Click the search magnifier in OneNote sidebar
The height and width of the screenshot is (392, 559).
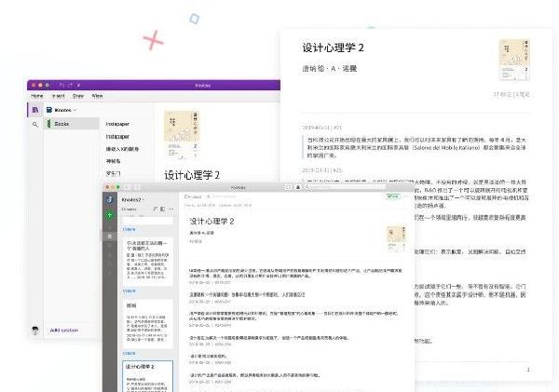pyautogui.click(x=35, y=124)
